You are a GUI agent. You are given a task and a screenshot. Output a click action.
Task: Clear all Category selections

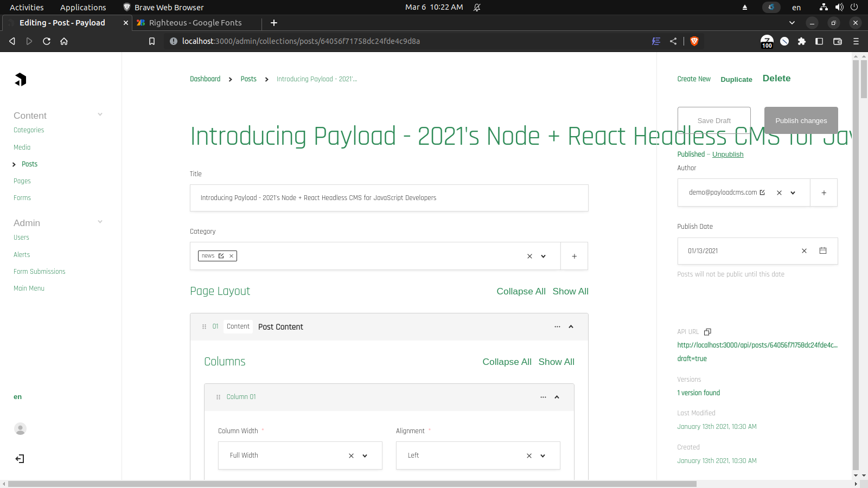click(x=529, y=256)
